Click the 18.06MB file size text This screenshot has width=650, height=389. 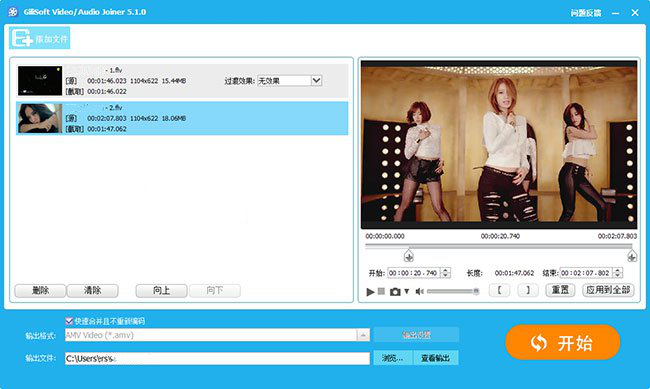tap(174, 118)
